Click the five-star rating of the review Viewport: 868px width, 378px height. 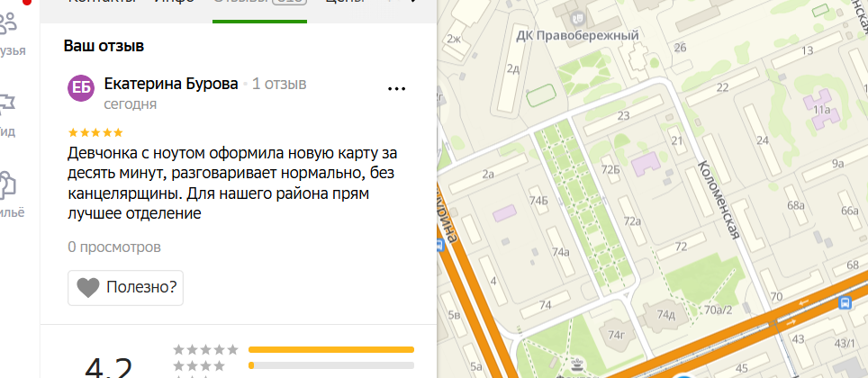95,133
